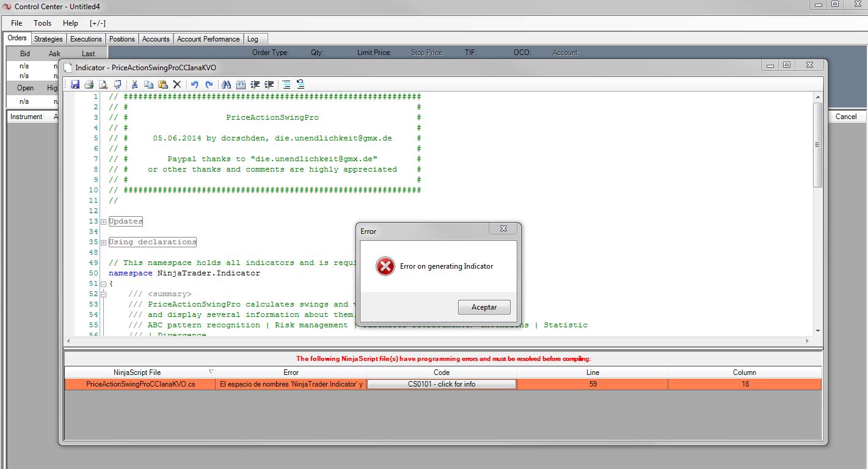Click the Instrument column header in Control Center
The width and height of the screenshot is (868, 469).
pos(26,117)
